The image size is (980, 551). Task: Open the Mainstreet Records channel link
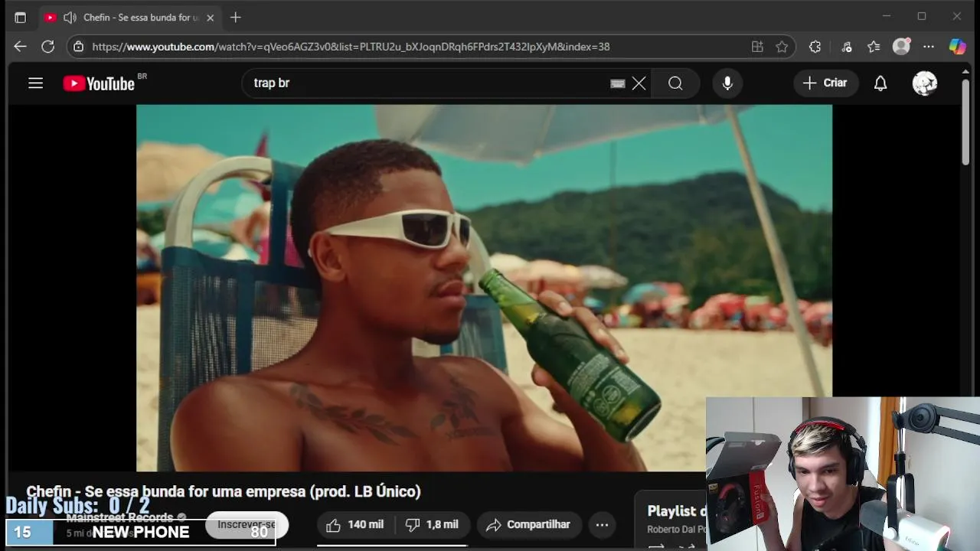coord(119,518)
